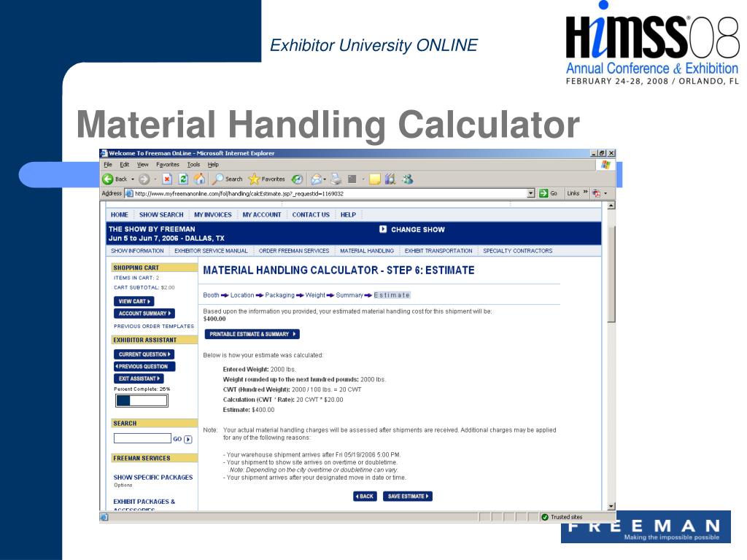Image resolution: width=747 pixels, height=560 pixels.
Task: Open the Messenger people icon
Action: point(407,179)
